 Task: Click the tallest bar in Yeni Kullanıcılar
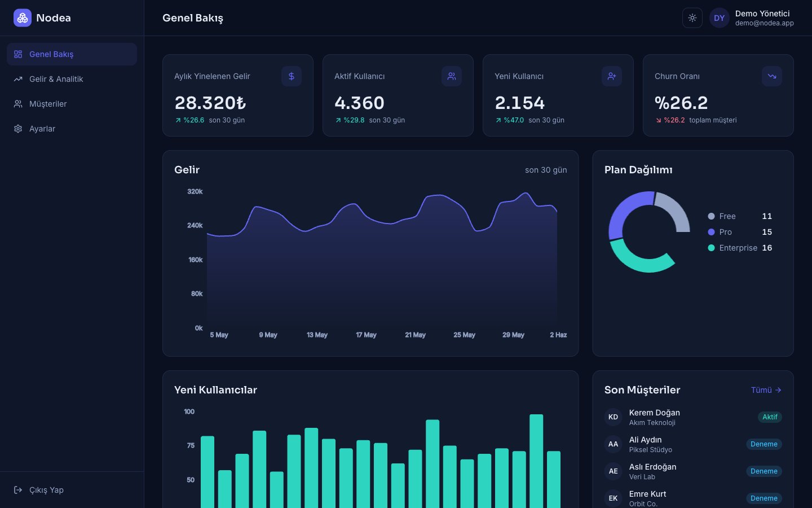click(536, 461)
